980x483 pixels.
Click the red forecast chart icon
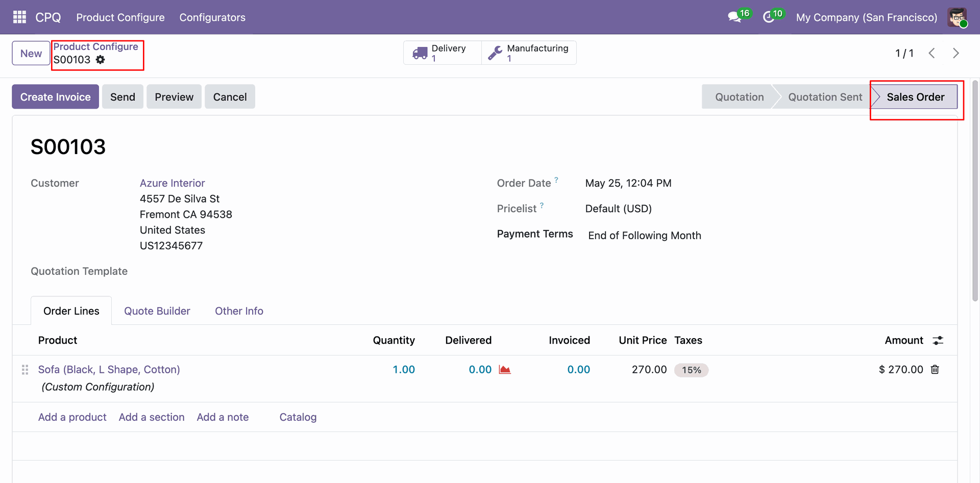coord(505,370)
